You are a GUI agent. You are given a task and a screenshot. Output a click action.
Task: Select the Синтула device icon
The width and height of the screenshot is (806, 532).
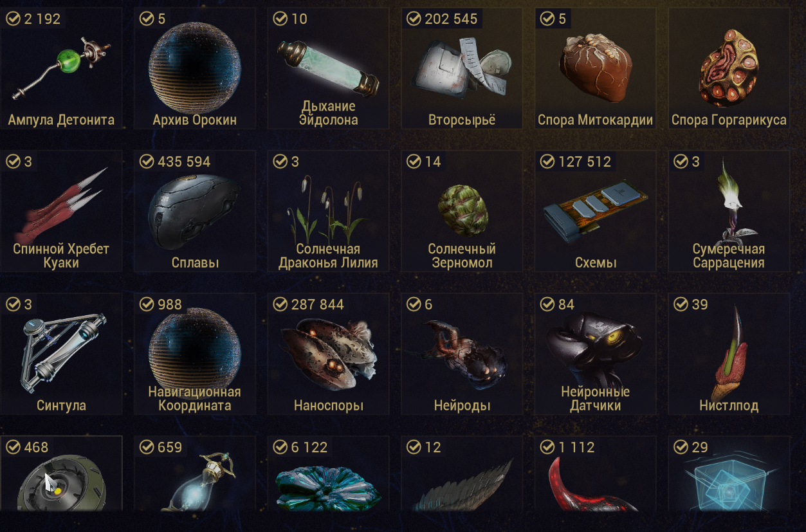point(62,353)
